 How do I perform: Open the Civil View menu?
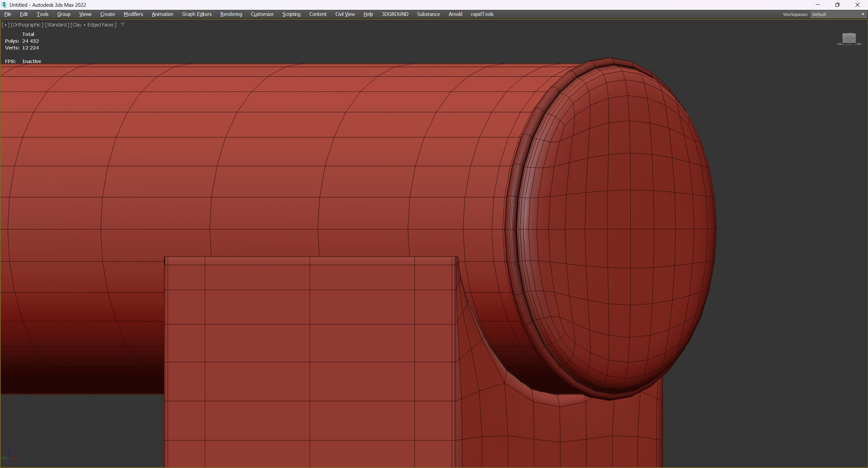click(x=345, y=14)
